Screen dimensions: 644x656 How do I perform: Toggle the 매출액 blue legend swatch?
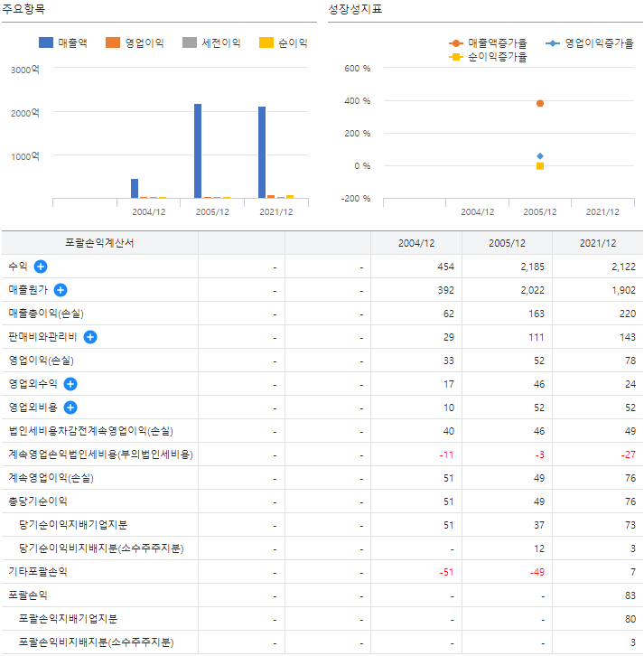(46, 42)
